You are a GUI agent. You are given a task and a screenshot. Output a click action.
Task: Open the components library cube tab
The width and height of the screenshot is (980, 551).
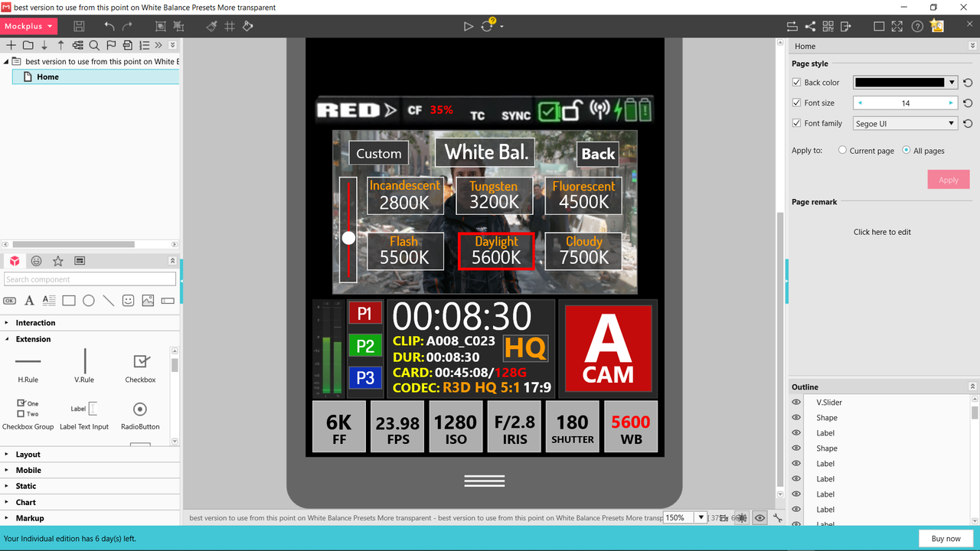15,261
